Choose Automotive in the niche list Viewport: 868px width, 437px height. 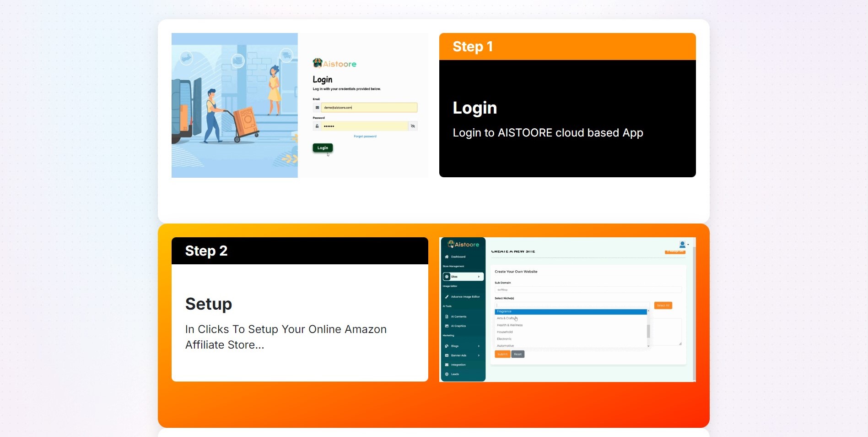(x=571, y=346)
